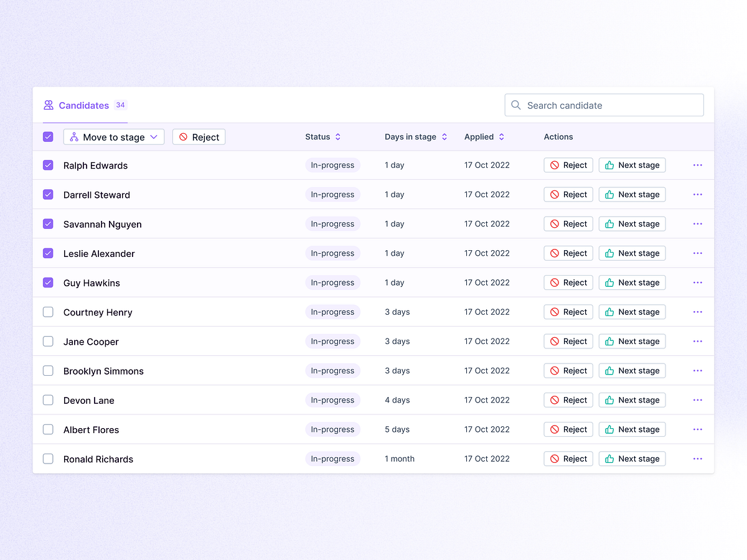The image size is (747, 560).
Task: Check the box for Albert Flores
Action: point(48,429)
